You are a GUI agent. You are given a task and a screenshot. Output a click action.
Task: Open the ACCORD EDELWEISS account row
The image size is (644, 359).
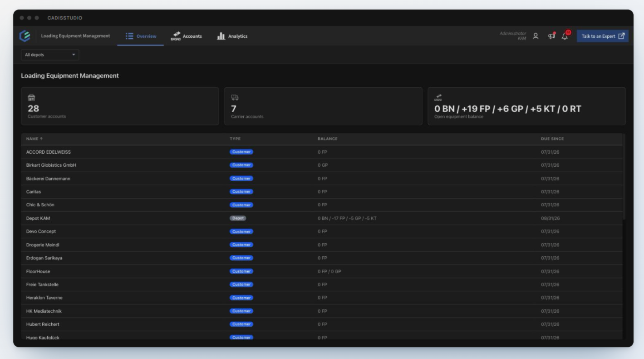coord(322,152)
